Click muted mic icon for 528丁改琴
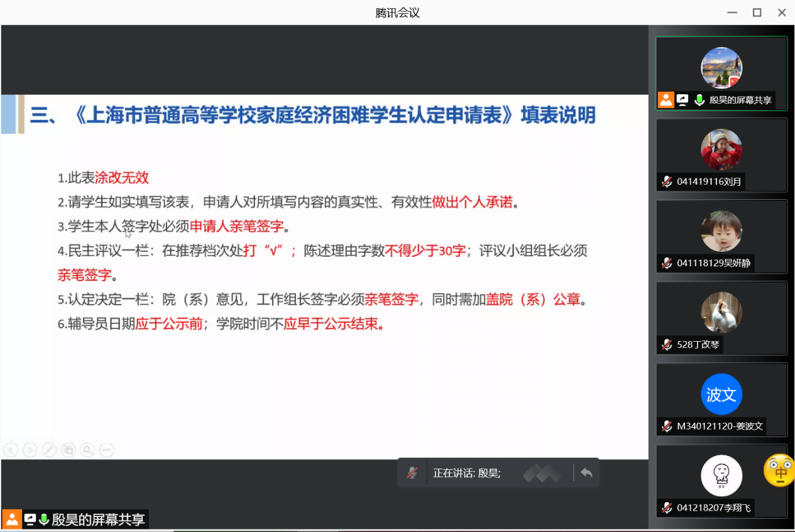The height and width of the screenshot is (532, 795). [x=667, y=344]
